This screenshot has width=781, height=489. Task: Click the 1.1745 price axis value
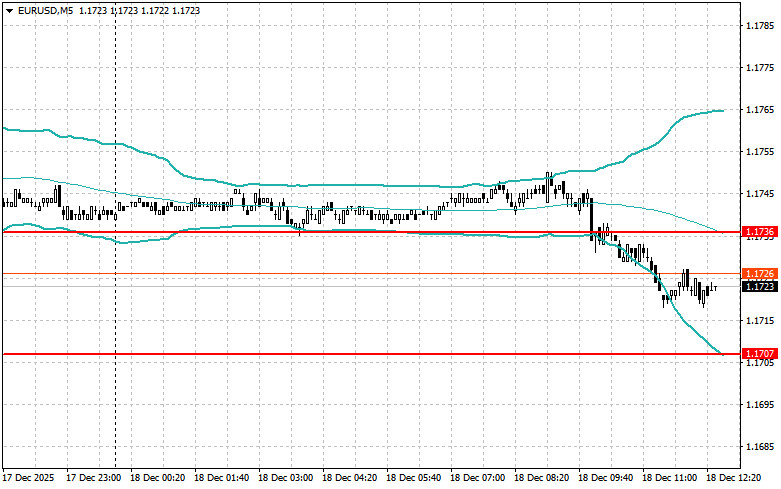coord(760,194)
